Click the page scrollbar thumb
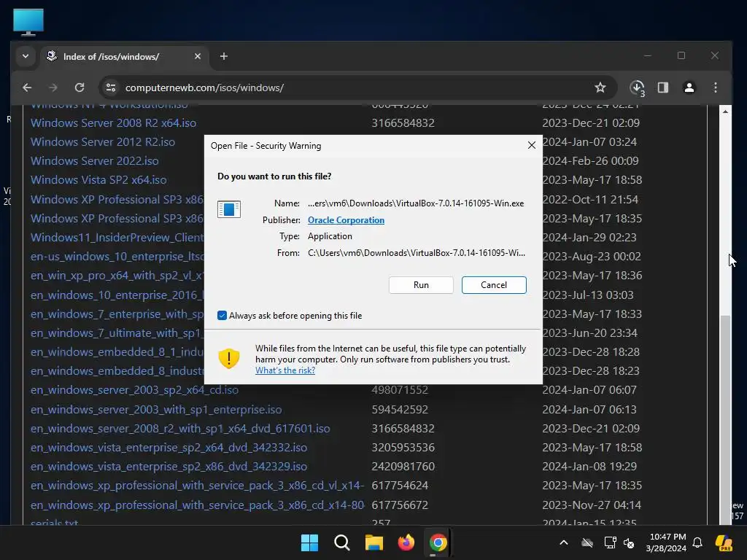747x560 pixels. tap(725, 419)
